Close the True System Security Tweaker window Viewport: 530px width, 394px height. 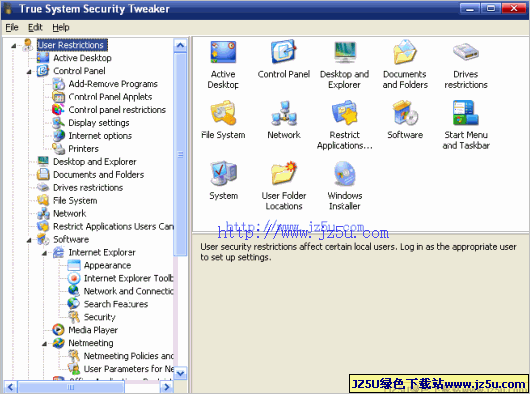point(514,8)
